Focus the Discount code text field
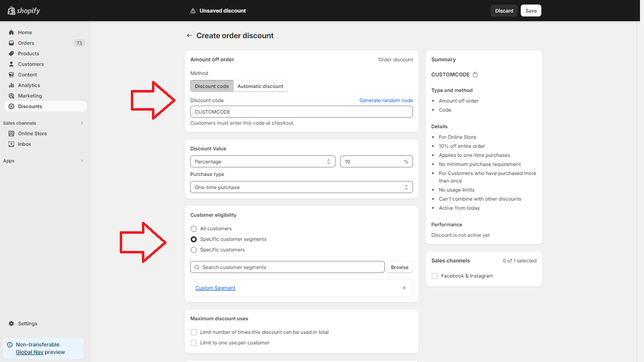 coord(301,112)
